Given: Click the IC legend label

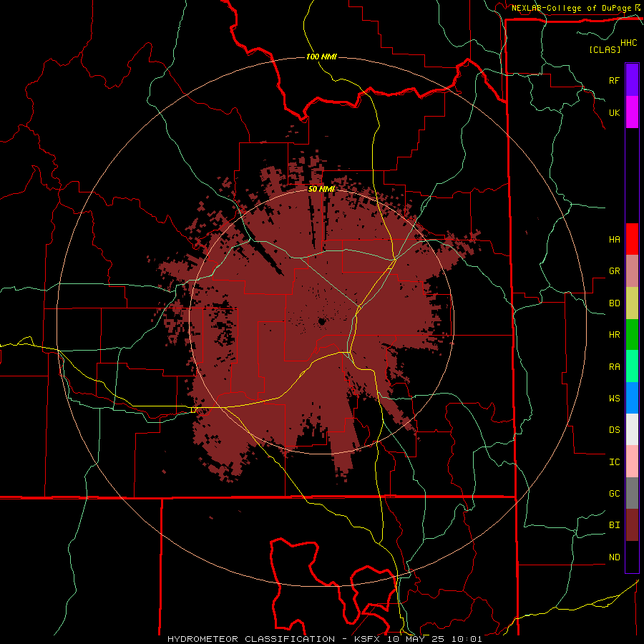Looking at the screenshot, I should click(614, 462).
